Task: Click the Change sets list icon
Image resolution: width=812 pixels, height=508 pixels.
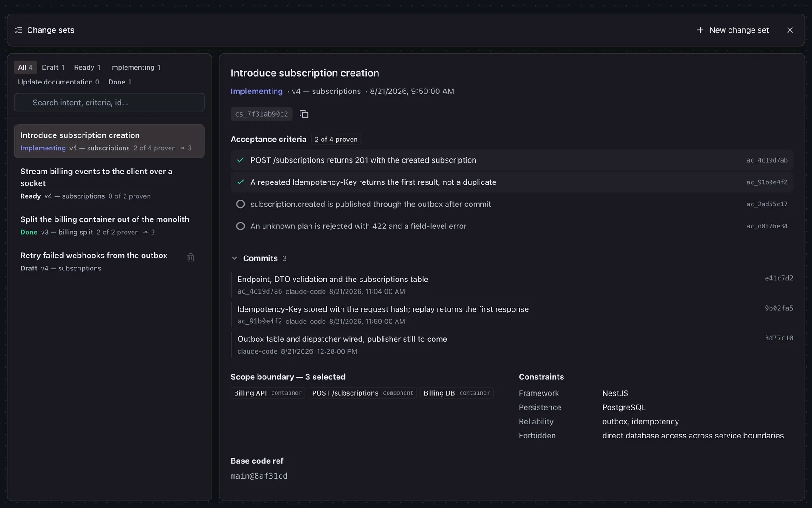Action: coord(18,30)
